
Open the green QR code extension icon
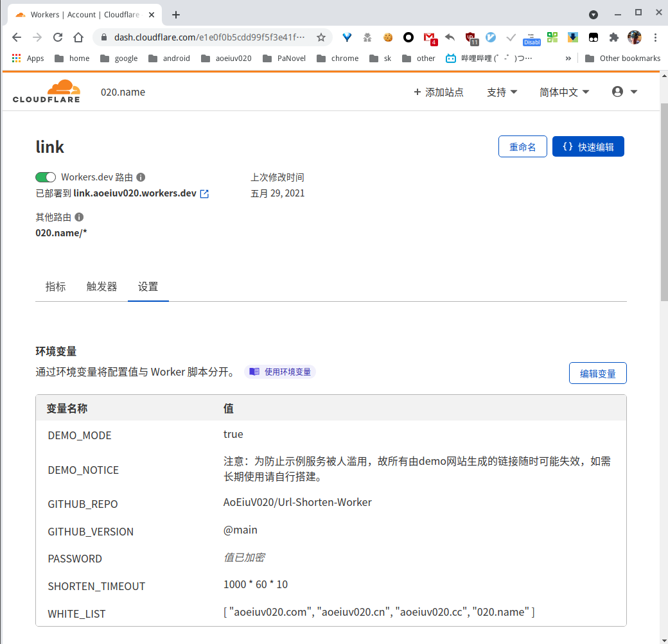pos(552,37)
